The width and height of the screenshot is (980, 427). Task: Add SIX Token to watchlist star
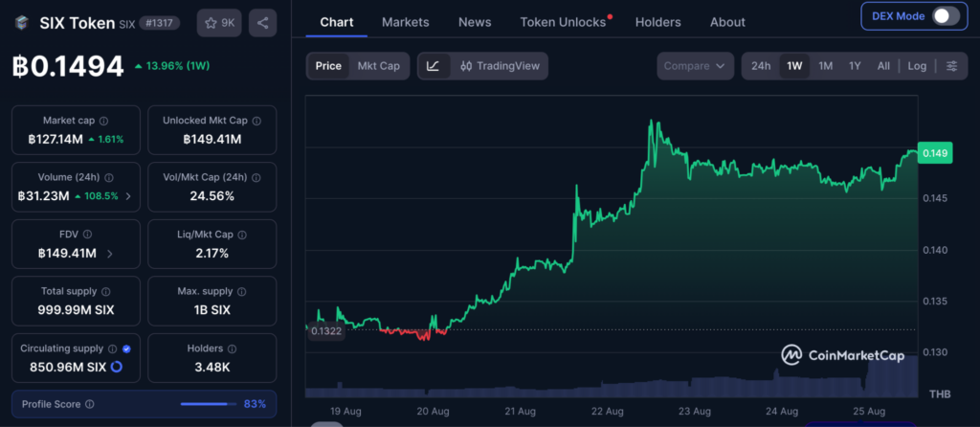pyautogui.click(x=219, y=23)
